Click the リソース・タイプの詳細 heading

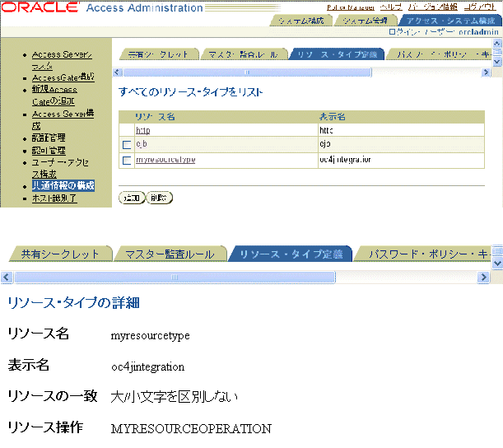73,302
